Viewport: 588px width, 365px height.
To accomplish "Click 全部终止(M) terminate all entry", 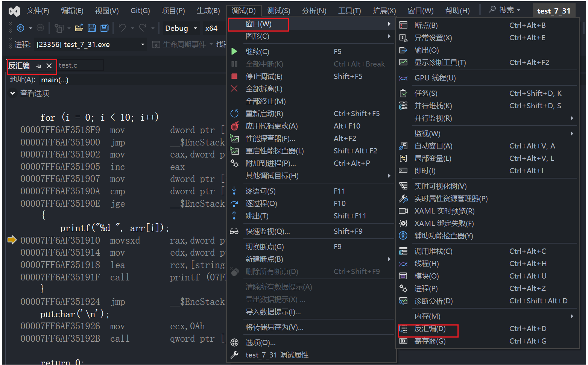I will point(311,101).
